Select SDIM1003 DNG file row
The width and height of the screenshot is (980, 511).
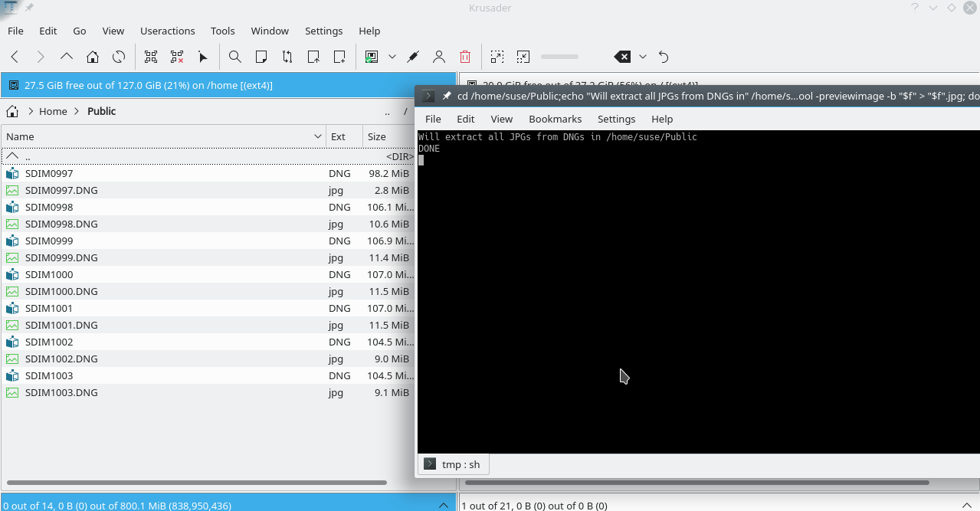pos(208,375)
